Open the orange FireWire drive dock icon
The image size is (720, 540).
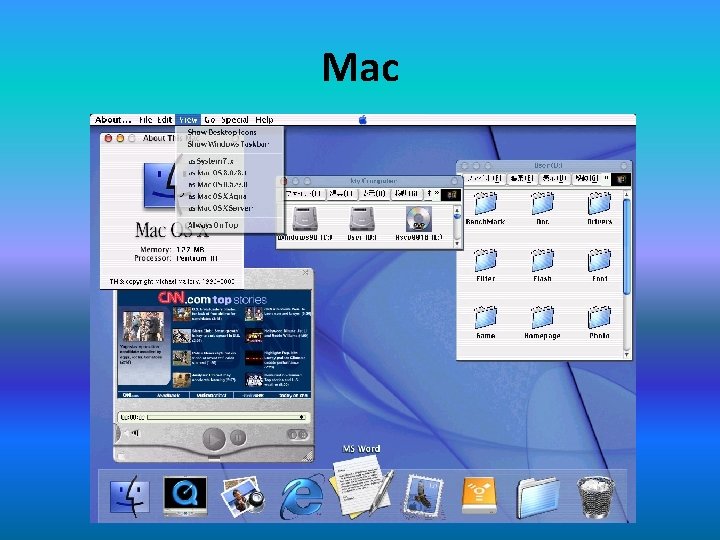tap(479, 495)
